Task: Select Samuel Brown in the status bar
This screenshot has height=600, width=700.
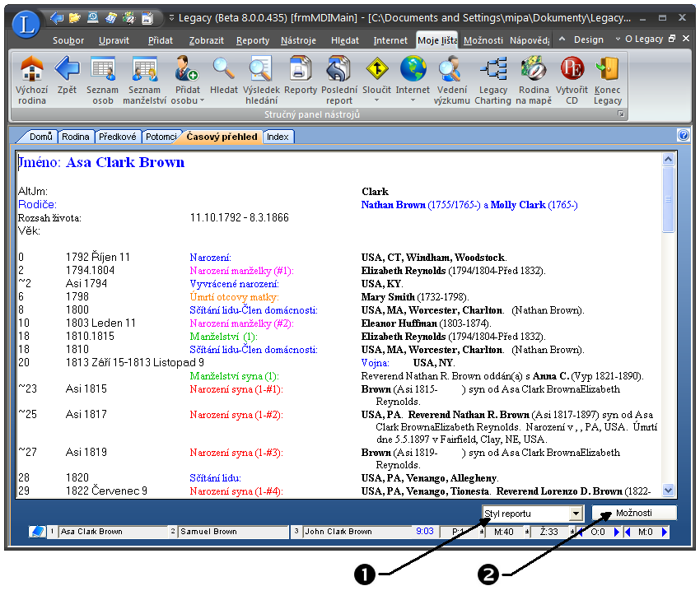Action: pos(208,532)
